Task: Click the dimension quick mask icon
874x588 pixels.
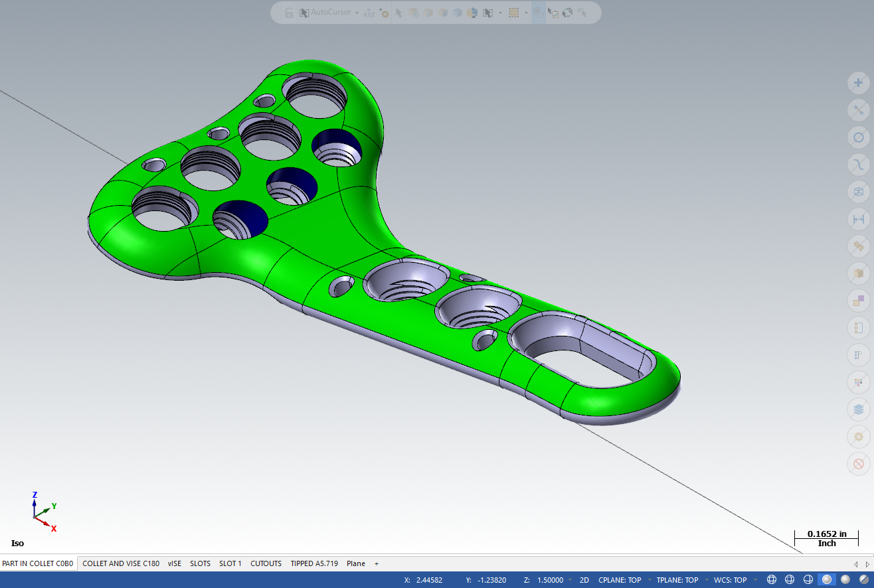Action: (x=858, y=219)
